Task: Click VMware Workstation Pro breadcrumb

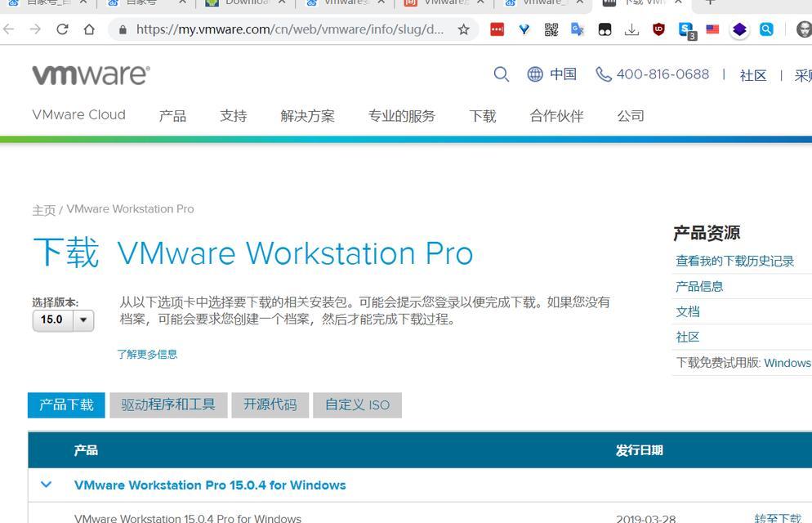Action: (131, 209)
